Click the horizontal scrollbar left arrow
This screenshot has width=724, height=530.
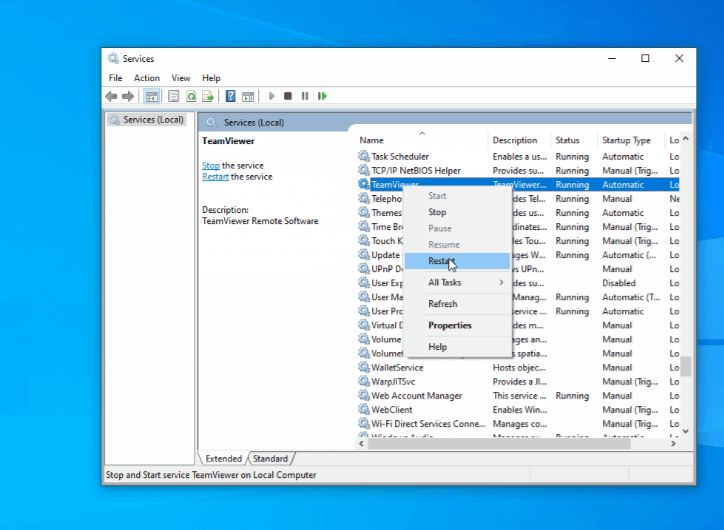(x=361, y=444)
